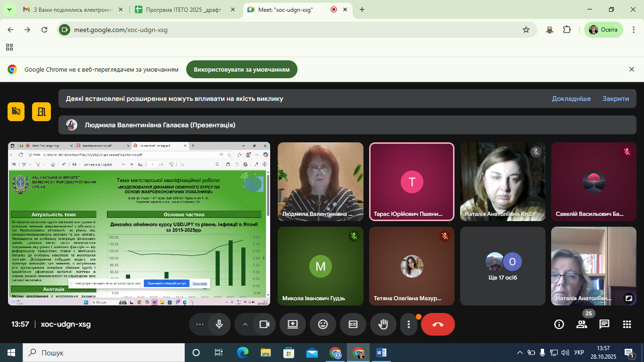Open the activities grid icon
This screenshot has width=644, height=362.
(627, 324)
